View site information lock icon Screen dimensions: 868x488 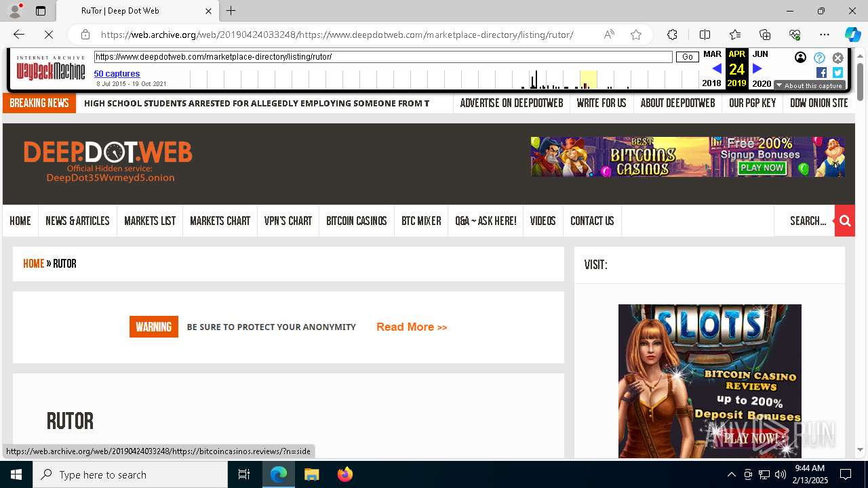tap(85, 35)
